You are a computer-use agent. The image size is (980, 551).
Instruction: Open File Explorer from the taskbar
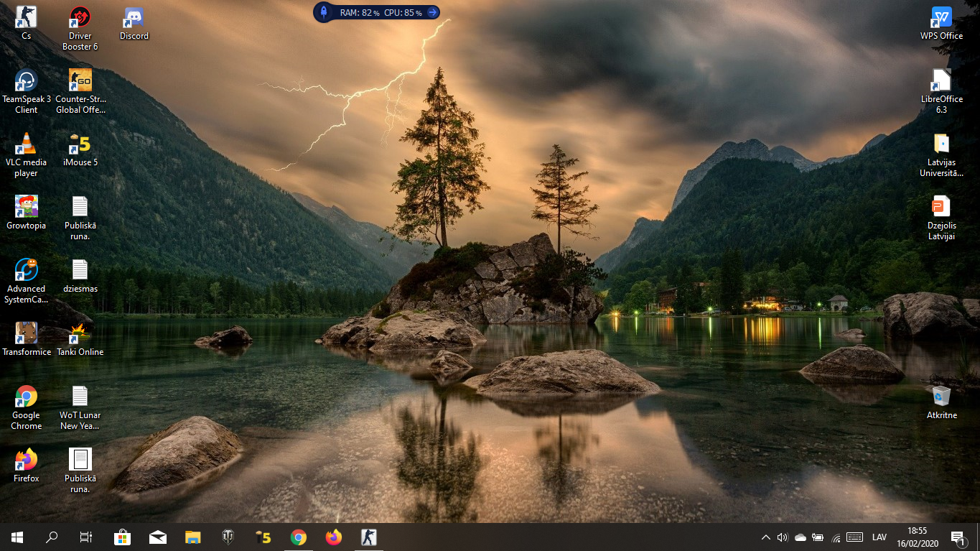click(x=193, y=537)
